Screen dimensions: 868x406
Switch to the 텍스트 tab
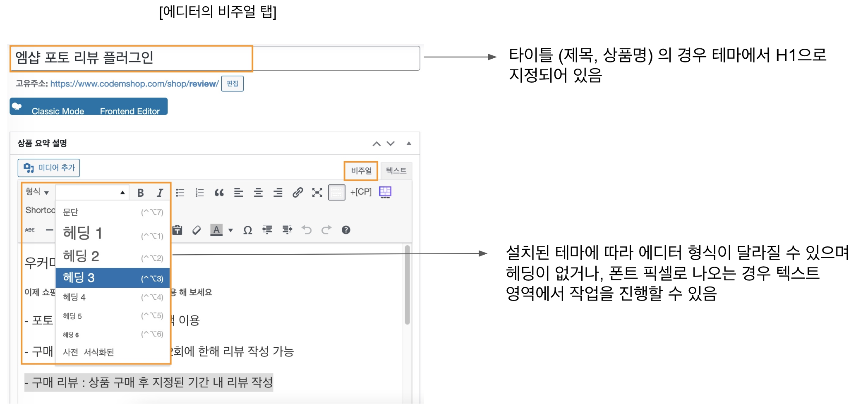[396, 170]
